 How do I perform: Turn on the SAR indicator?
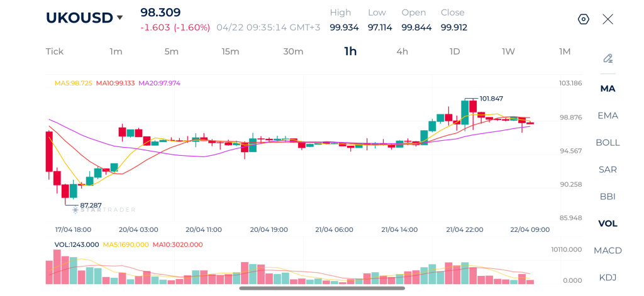tap(608, 170)
